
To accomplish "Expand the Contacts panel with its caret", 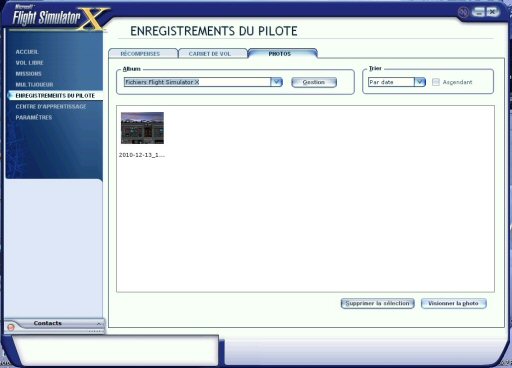I will (x=99, y=324).
